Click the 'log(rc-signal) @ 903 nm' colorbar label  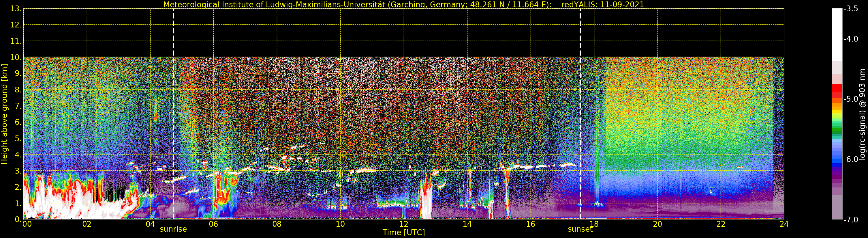pyautogui.click(x=863, y=114)
